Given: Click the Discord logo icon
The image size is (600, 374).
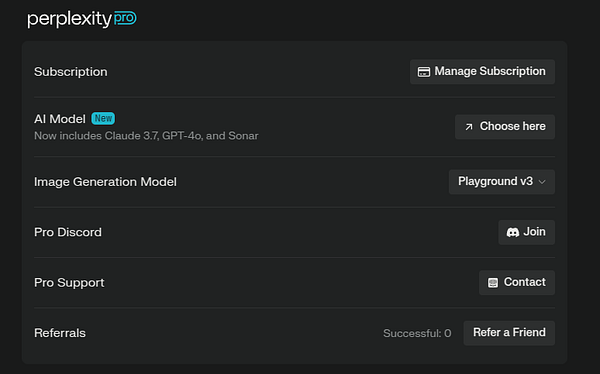Looking at the screenshot, I should [x=513, y=232].
